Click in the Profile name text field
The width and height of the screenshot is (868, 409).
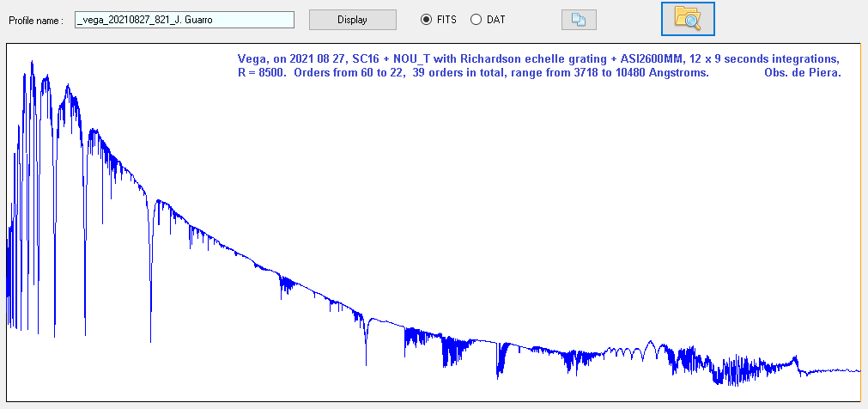(185, 20)
